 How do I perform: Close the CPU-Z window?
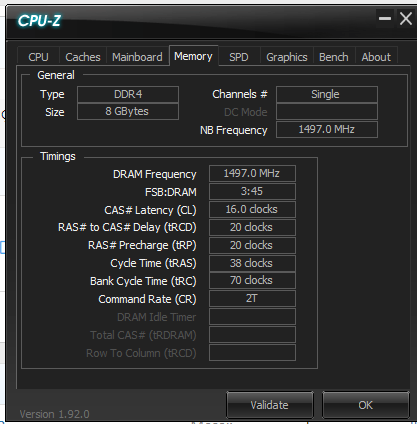[406, 18]
